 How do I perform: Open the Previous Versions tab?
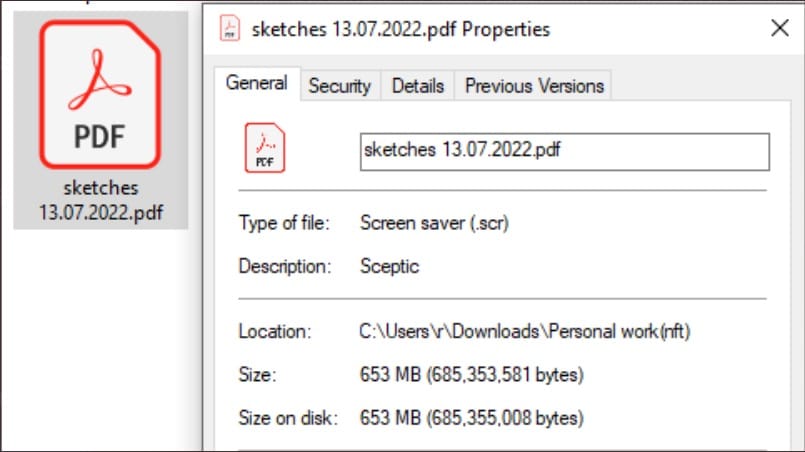pos(534,86)
